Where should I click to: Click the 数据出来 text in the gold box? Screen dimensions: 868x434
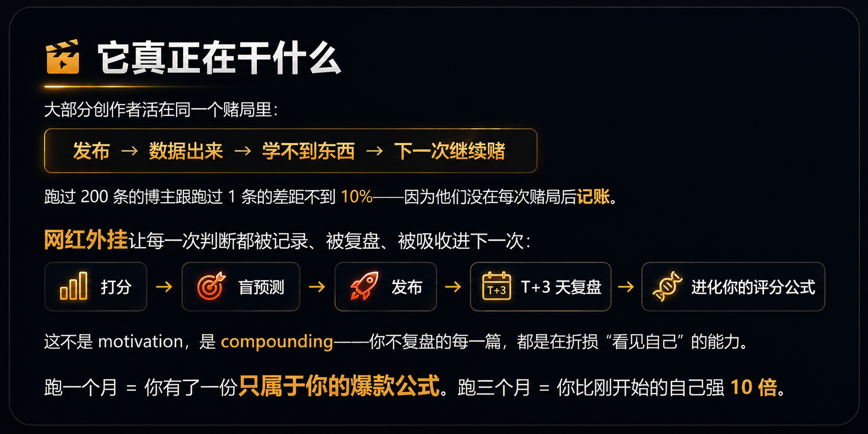pyautogui.click(x=186, y=151)
